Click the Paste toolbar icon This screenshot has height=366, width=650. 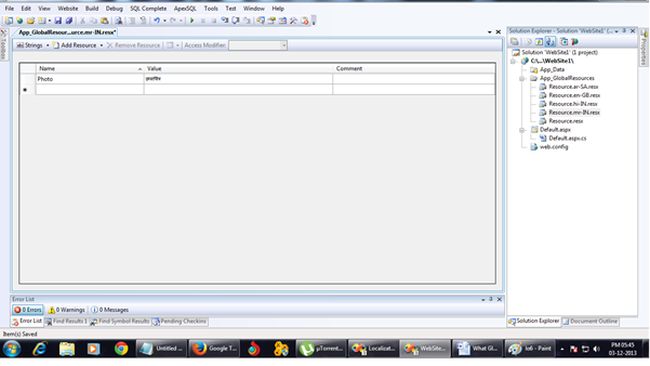(x=104, y=20)
